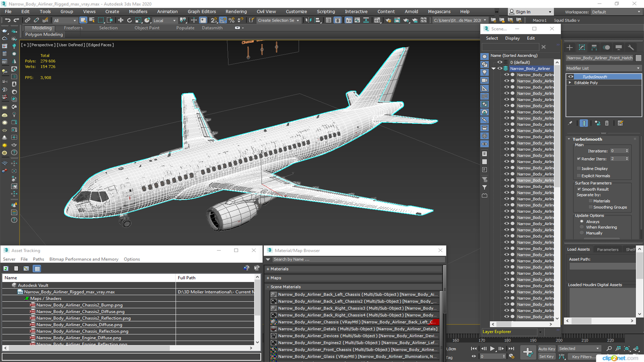This screenshot has height=362, width=644.
Task: Expand the Maps group in Material Browser
Action: tap(268, 278)
